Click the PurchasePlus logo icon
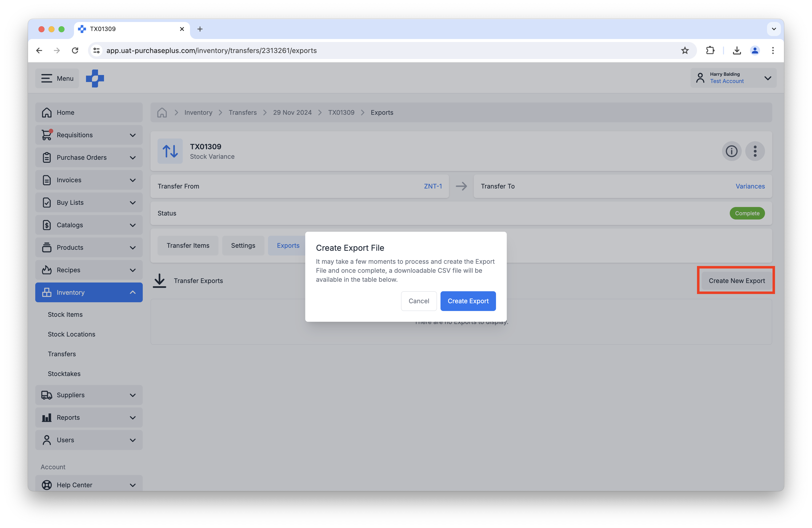Viewport: 812px width, 528px height. pos(95,78)
